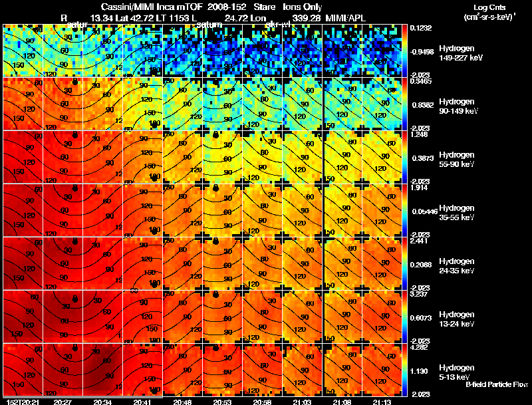Select the 24-35 keV panel at 152T20:21
The image size is (532, 405).
point(23,263)
